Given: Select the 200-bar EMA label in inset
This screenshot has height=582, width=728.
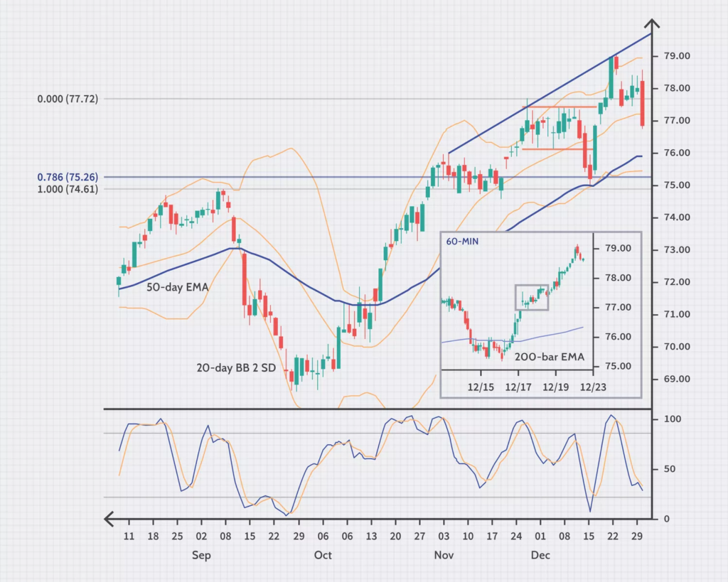Looking at the screenshot, I should [550, 357].
